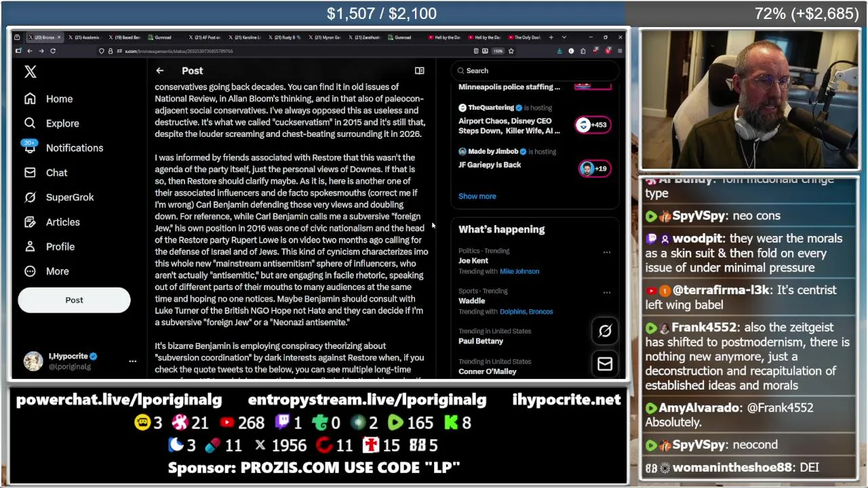Viewport: 868px width, 488px height.
Task: Open options dots for Joe Kent trend
Action: (607, 252)
